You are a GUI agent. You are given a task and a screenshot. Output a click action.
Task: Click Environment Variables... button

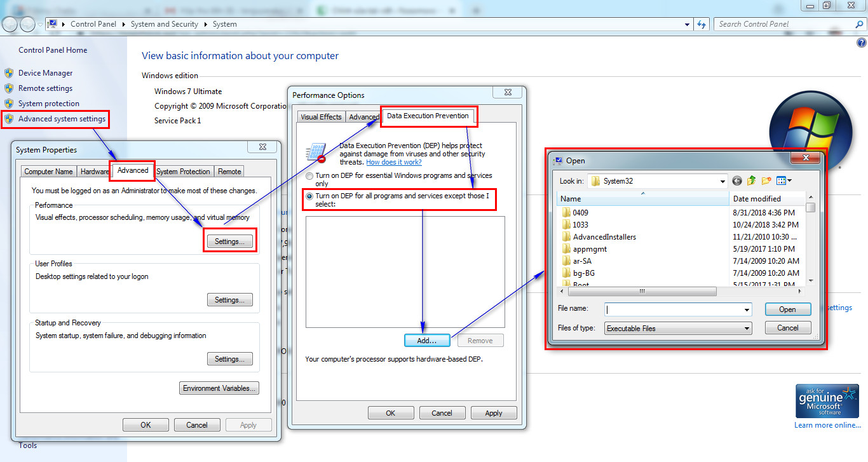[219, 388]
